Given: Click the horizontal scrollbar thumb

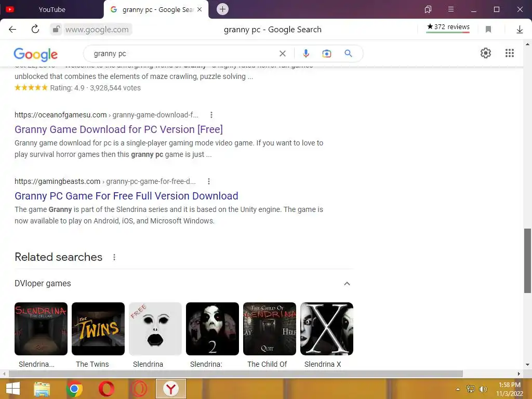Looking at the screenshot, I should pos(236,374).
